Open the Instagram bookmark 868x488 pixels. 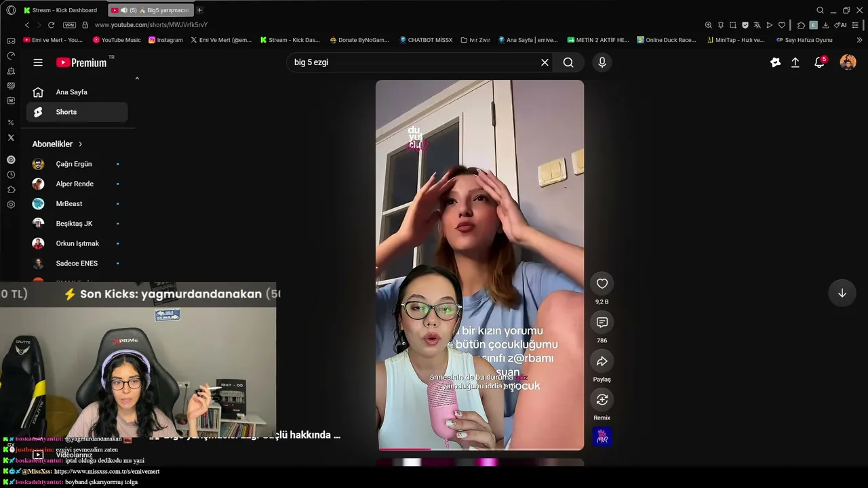(165, 40)
